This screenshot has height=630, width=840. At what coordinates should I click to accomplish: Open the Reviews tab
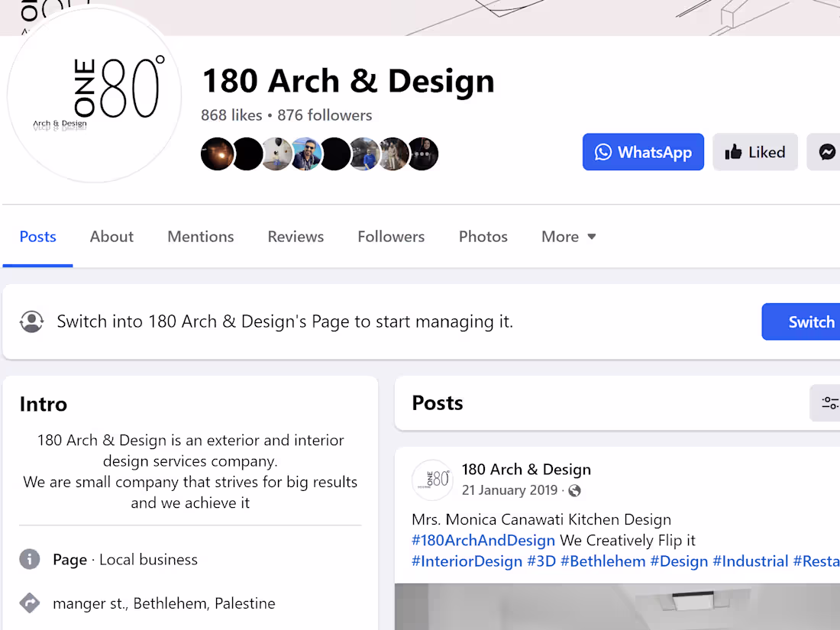(296, 236)
